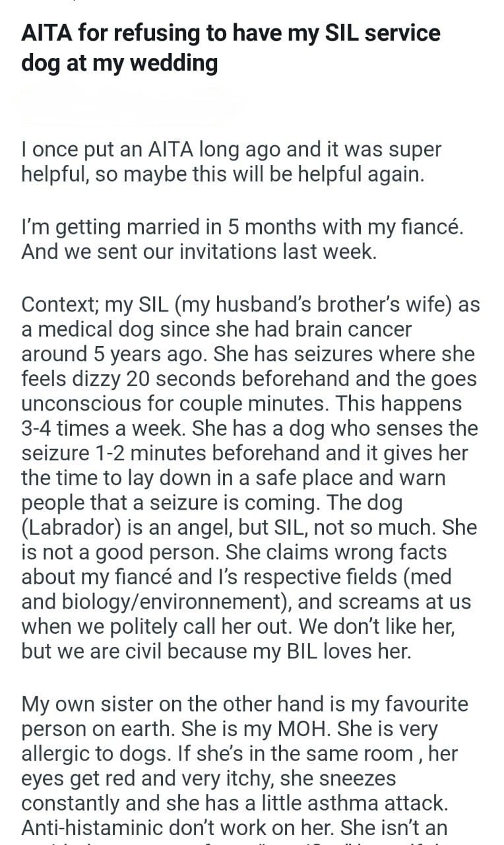This screenshot has width=504, height=845.
Task: Click the sentence "And we sent our invitations last week"
Action: 199,252
